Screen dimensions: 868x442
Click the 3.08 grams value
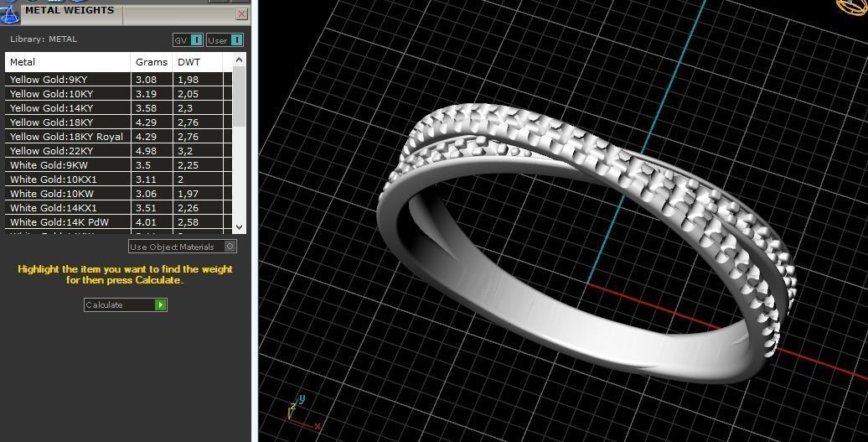146,79
